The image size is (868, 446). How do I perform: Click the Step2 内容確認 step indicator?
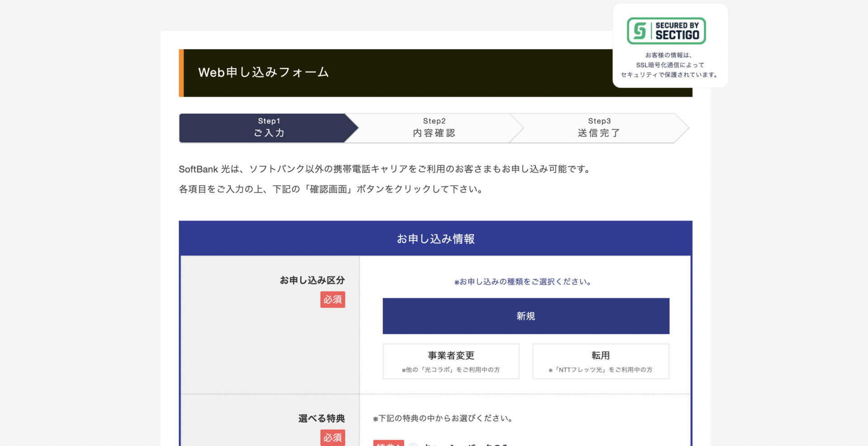[x=434, y=128]
